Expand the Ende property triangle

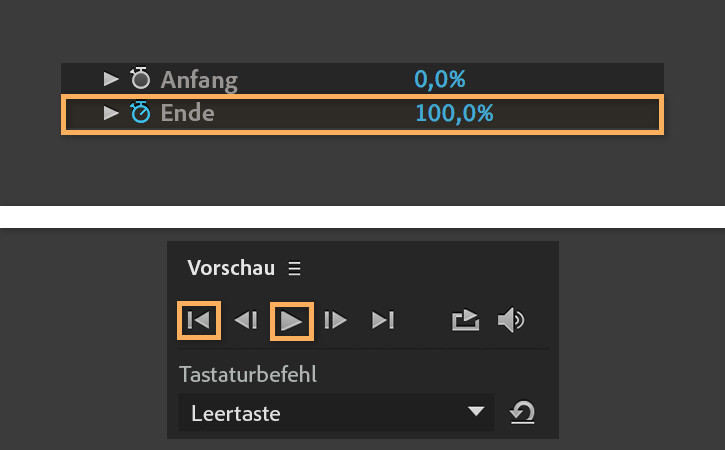(111, 113)
